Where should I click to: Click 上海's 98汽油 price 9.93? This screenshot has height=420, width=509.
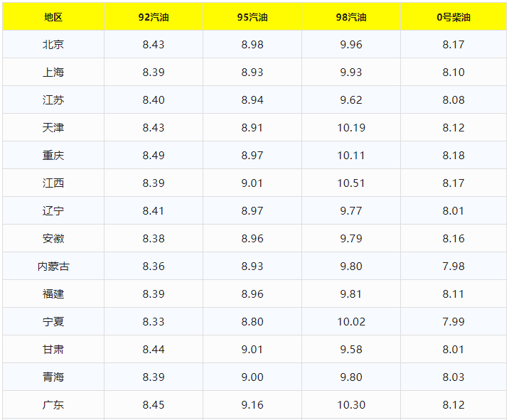351,72
